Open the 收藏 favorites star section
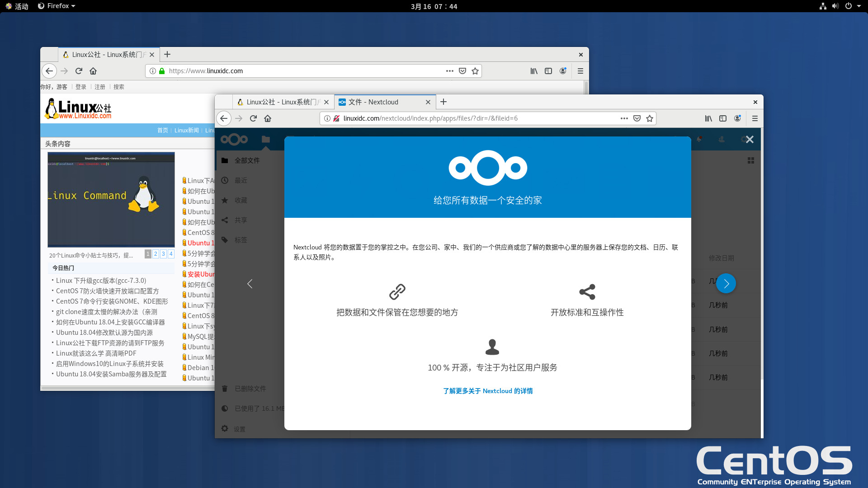Viewport: 868px width, 488px height. (x=240, y=200)
